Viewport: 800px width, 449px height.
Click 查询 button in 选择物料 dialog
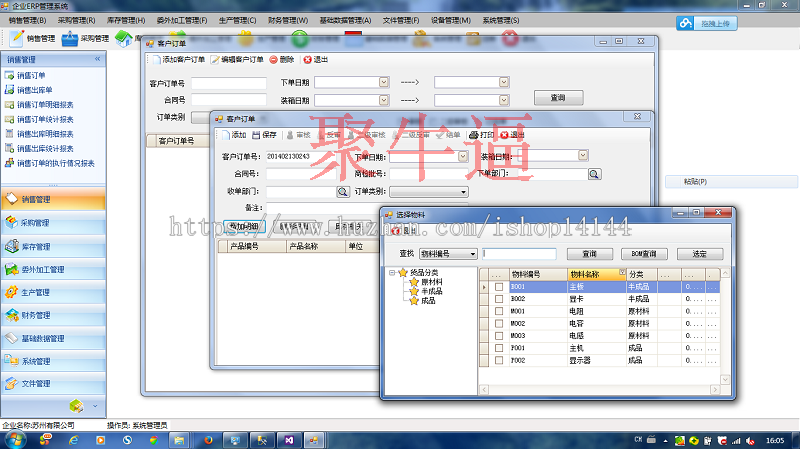(x=589, y=254)
